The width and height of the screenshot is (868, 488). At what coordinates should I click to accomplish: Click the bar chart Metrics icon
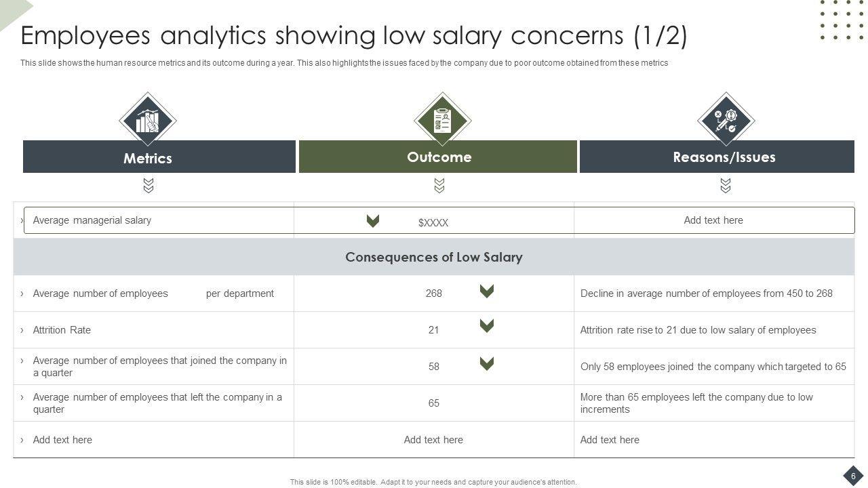[148, 120]
